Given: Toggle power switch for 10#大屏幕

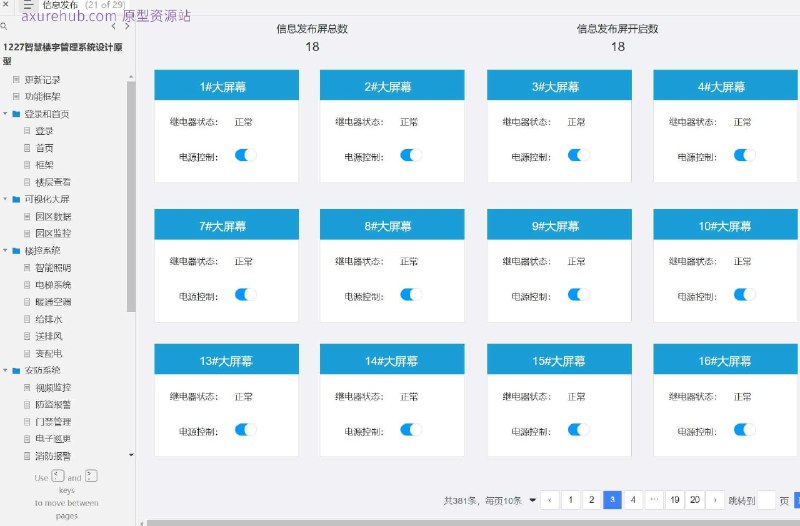Looking at the screenshot, I should point(744,294).
